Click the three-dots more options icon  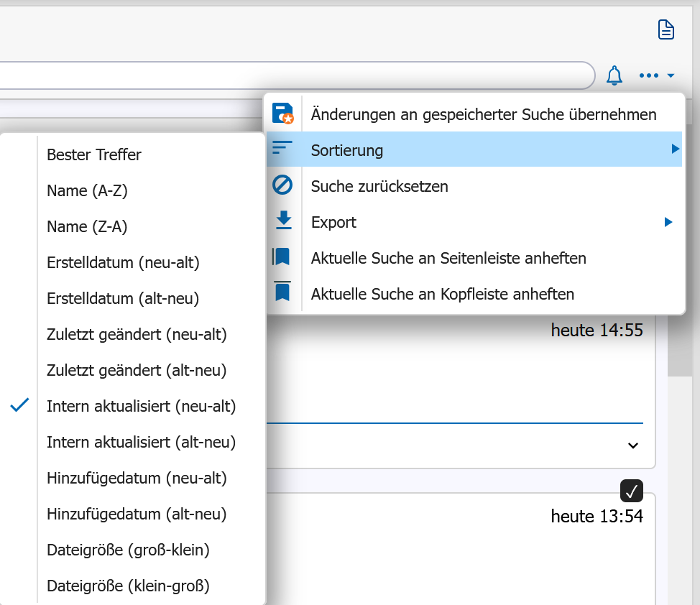click(x=649, y=75)
